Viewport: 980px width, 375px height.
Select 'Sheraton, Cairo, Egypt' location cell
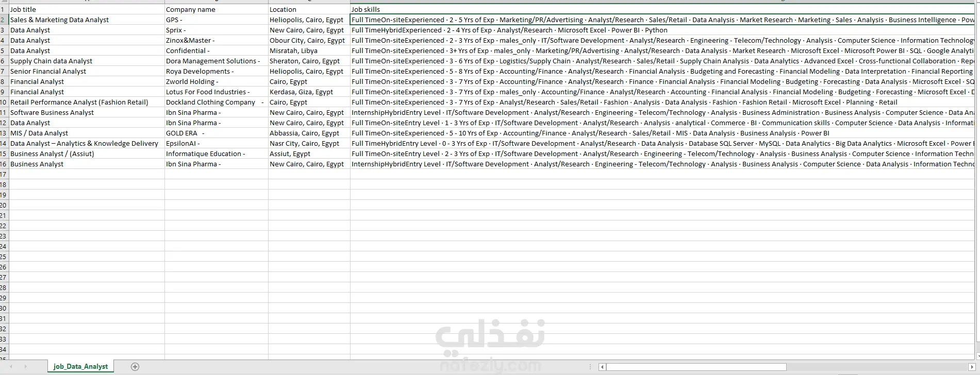pyautogui.click(x=309, y=61)
